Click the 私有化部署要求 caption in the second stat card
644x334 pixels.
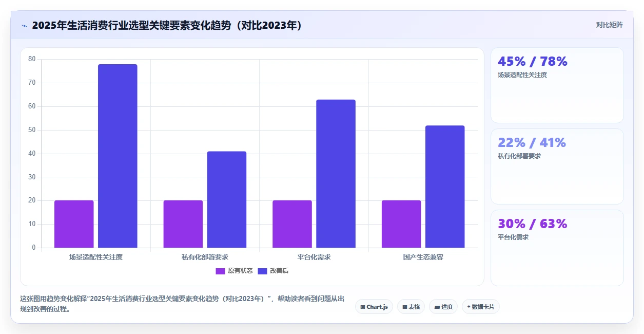coord(519,156)
